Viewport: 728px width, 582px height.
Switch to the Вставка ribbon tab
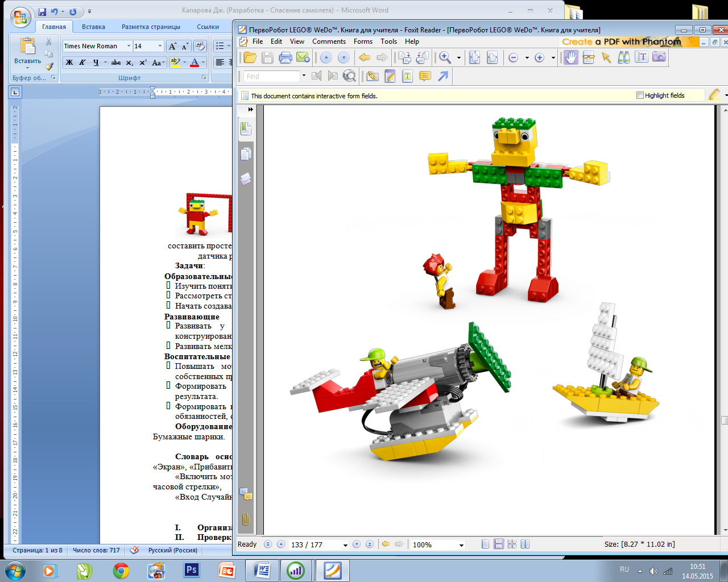[93, 27]
